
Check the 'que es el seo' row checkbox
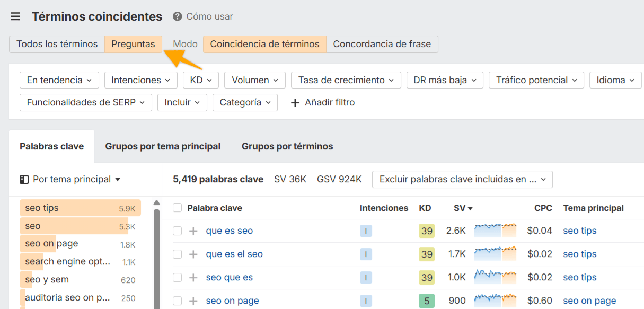[178, 254]
